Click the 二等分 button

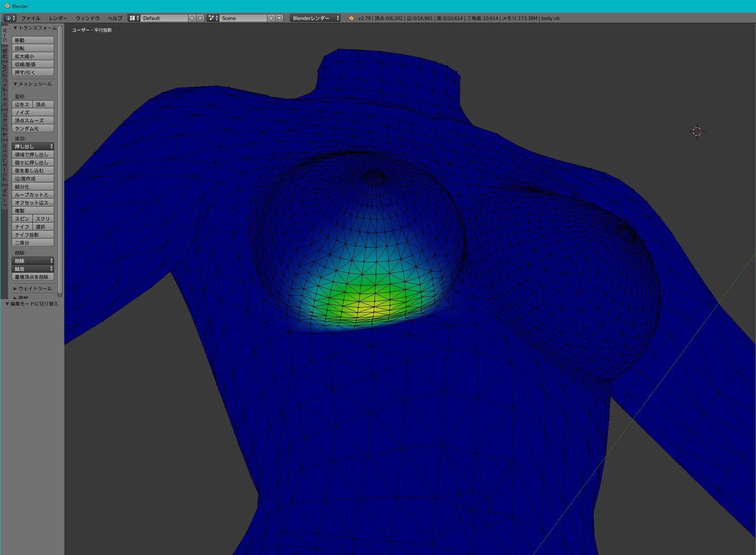pos(33,243)
